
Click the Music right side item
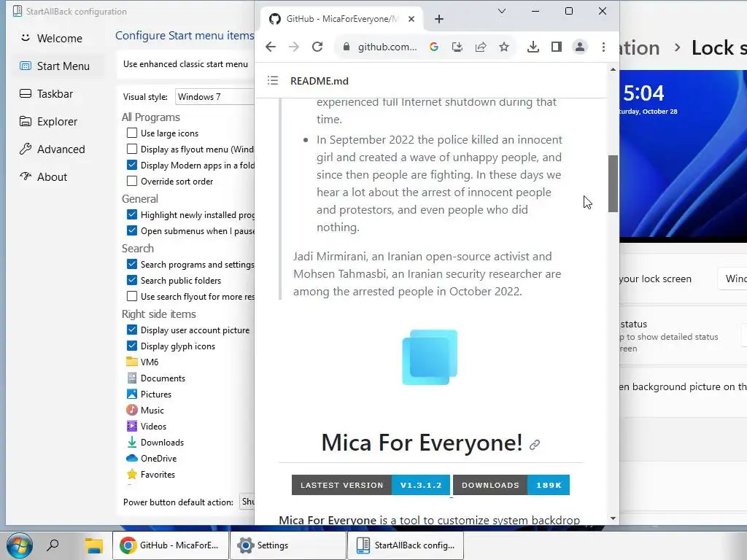[145, 410]
